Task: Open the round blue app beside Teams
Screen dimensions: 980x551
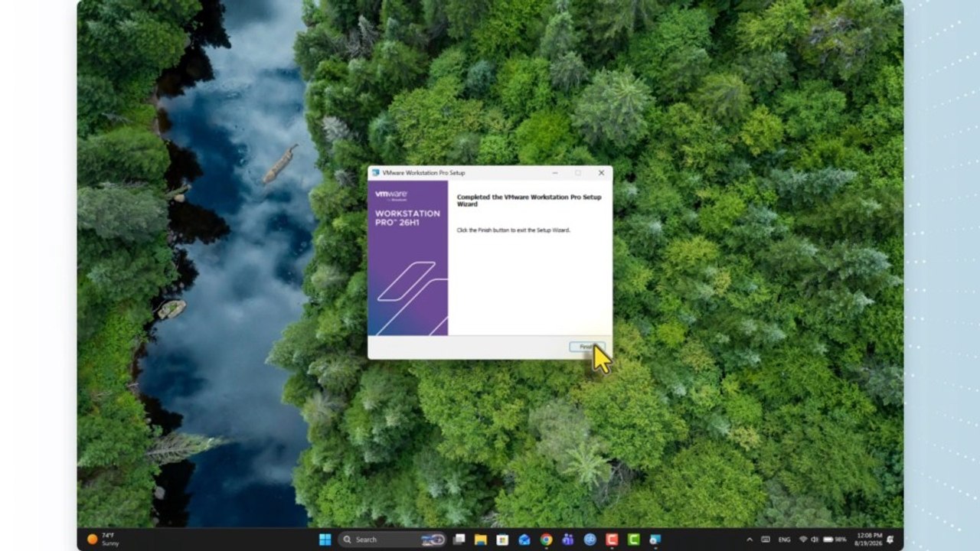Action: coord(590,540)
